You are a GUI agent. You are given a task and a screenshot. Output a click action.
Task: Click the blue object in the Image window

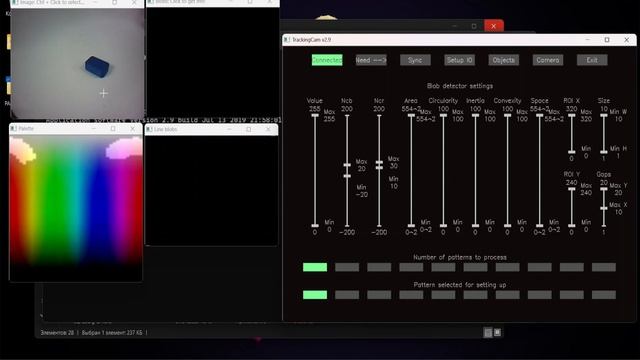pyautogui.click(x=97, y=67)
